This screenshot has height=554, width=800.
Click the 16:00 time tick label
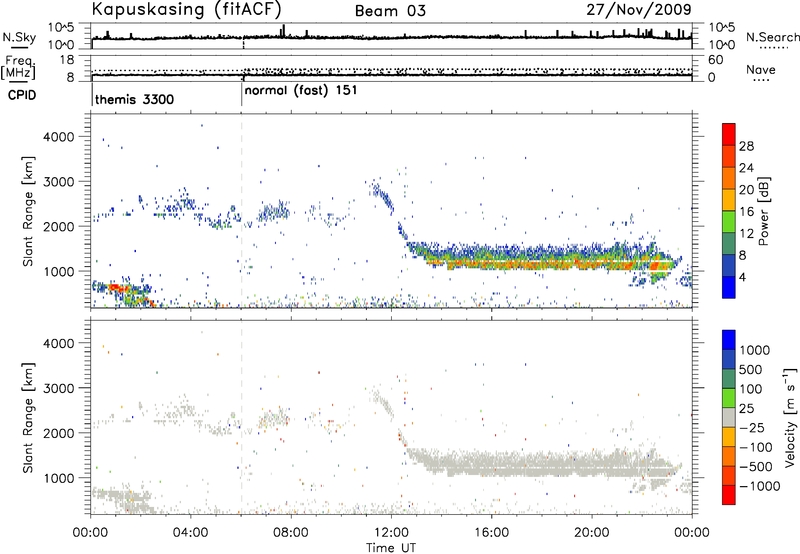(x=491, y=533)
